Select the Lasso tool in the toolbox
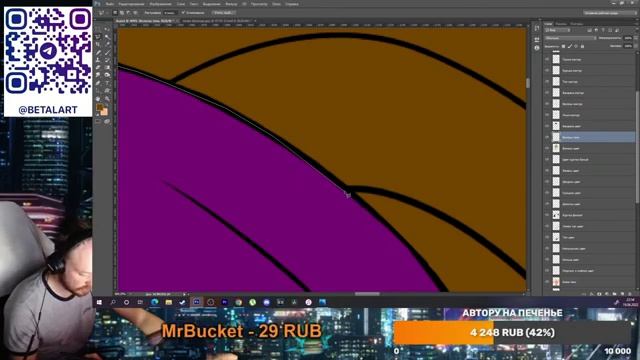This screenshot has width=640, height=360. coord(98,37)
